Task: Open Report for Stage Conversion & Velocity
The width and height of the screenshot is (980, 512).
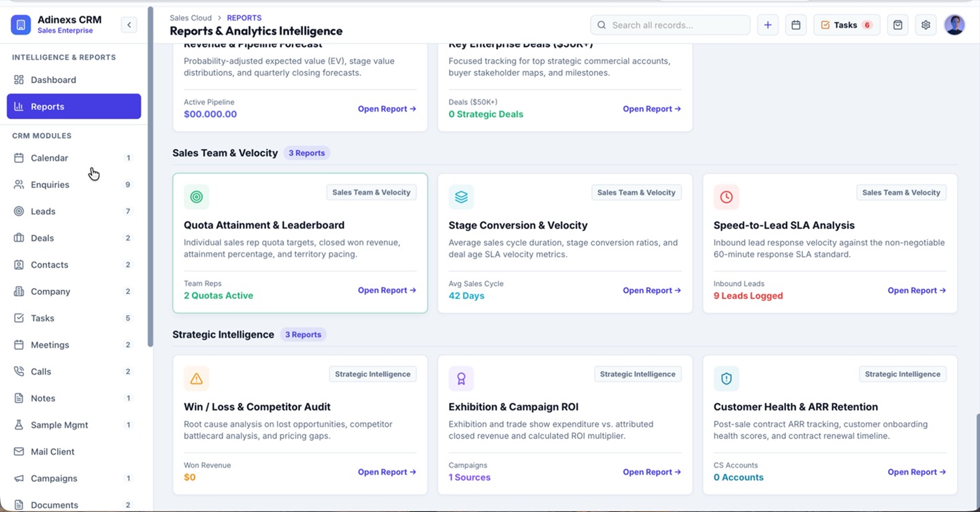Action: tap(652, 291)
